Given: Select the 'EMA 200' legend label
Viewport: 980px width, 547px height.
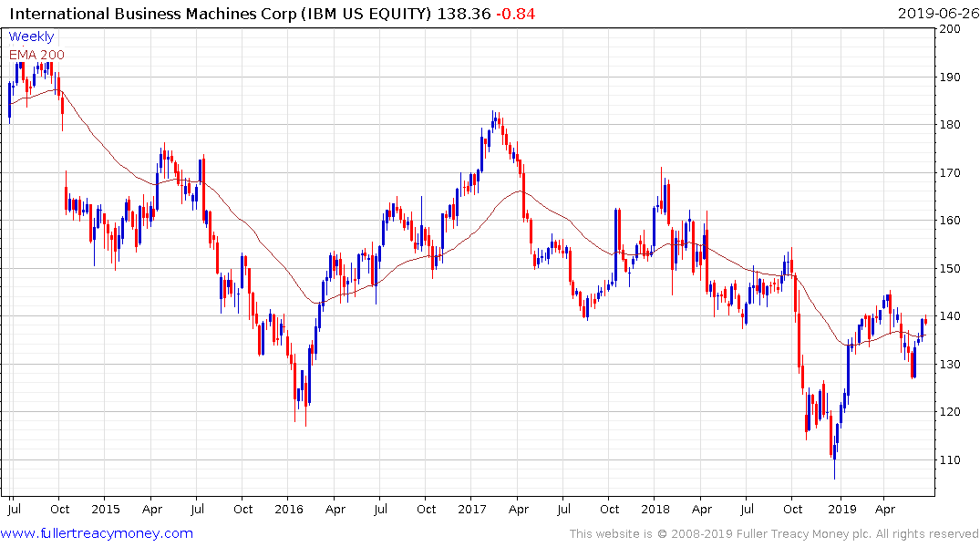Looking at the screenshot, I should click(x=36, y=55).
